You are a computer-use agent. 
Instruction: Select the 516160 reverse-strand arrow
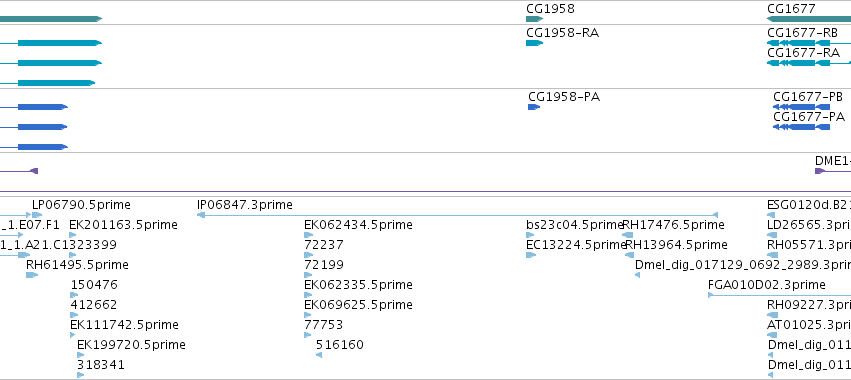(x=319, y=355)
